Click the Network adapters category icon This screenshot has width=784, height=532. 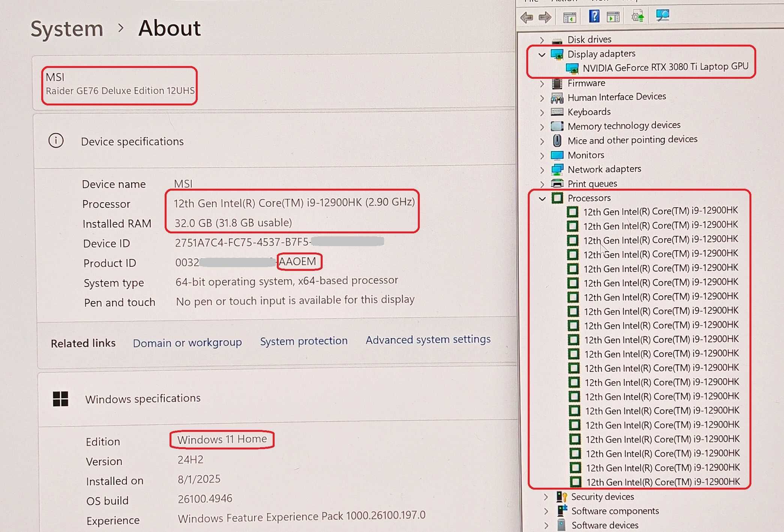tap(557, 170)
